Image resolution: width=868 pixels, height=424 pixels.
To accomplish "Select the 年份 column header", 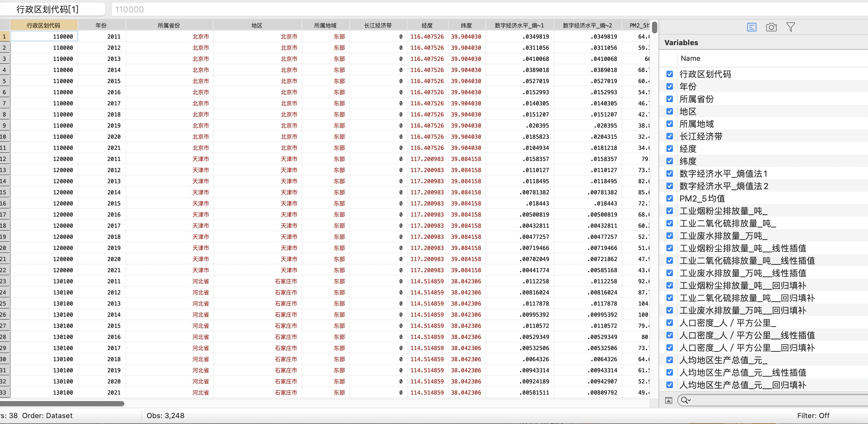I will (101, 25).
